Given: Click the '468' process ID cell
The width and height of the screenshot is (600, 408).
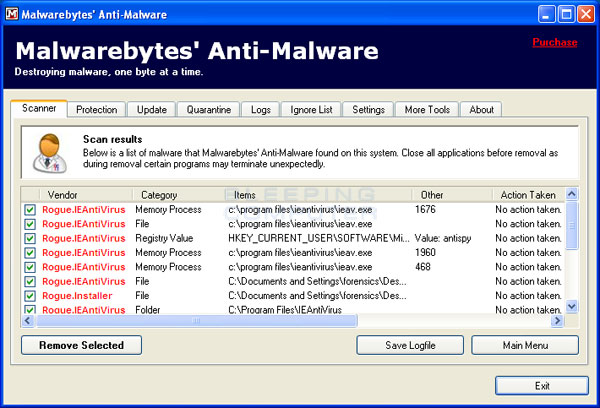Looking at the screenshot, I should (x=422, y=267).
